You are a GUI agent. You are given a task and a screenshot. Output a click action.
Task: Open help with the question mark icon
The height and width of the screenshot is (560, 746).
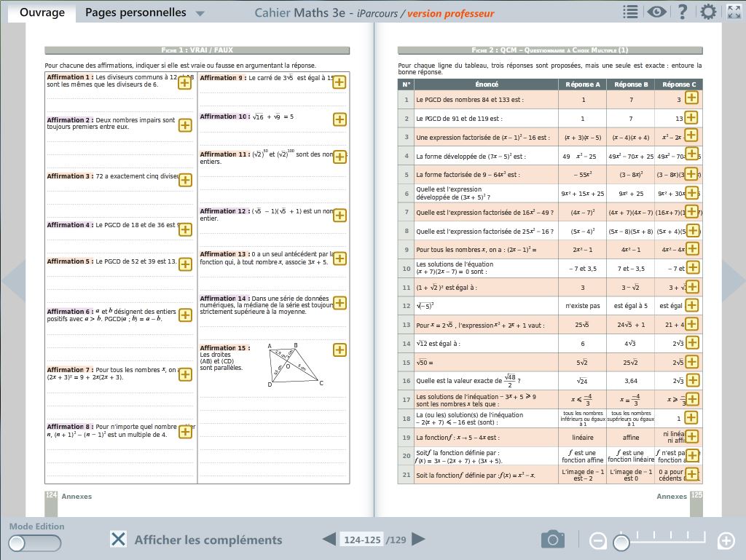pos(682,12)
